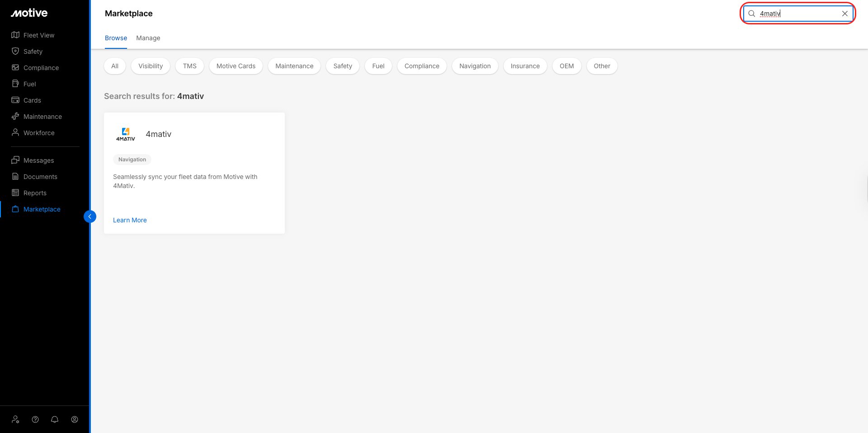Viewport: 868px width, 433px height.
Task: Click the 4mativ card description text
Action: (185, 181)
